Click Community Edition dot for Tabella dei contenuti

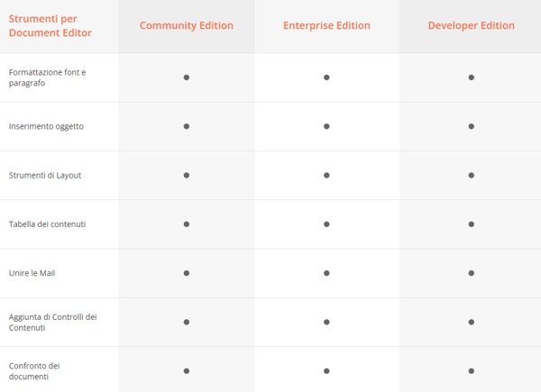click(x=187, y=223)
